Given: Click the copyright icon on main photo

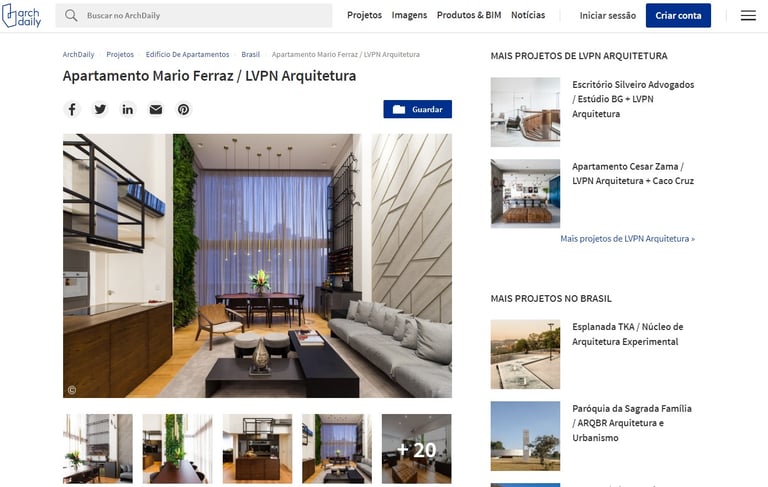Looking at the screenshot, I should [x=72, y=390].
